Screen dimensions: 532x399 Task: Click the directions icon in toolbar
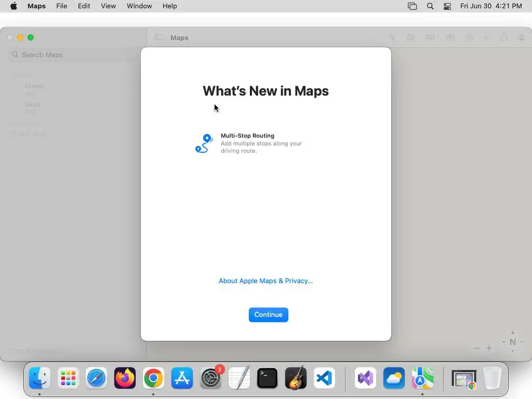[x=469, y=37]
